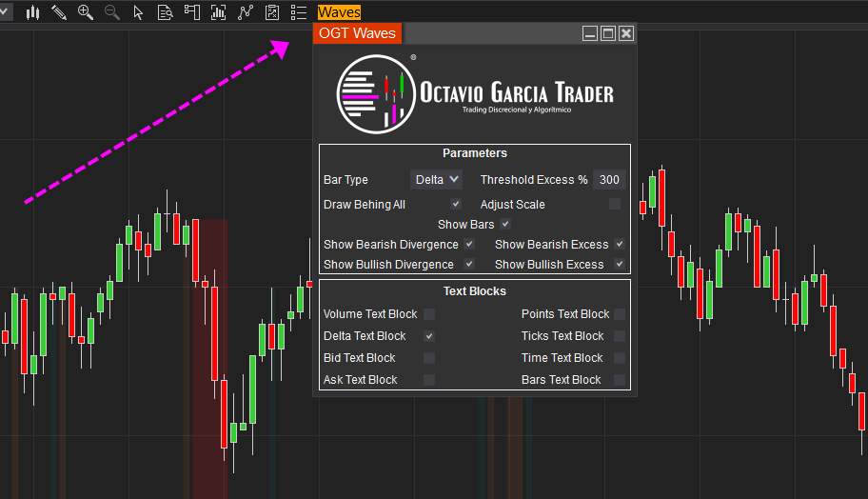Expand the toolbar dropdown arrow at far left

(5, 12)
